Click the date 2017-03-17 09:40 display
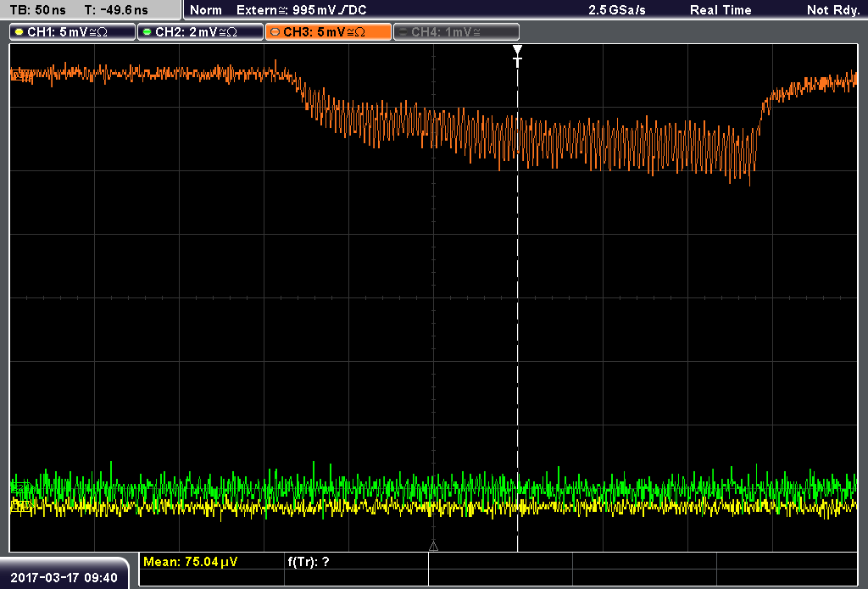The height and width of the screenshot is (589, 868). (x=64, y=578)
